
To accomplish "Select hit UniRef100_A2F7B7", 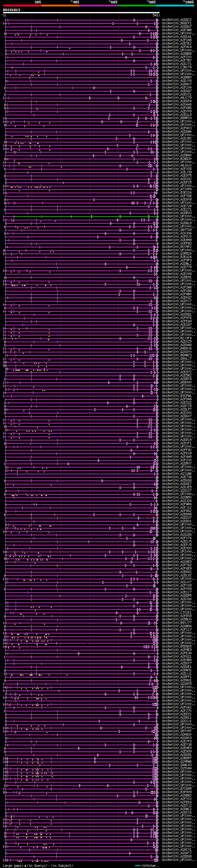I will click(177, 60).
